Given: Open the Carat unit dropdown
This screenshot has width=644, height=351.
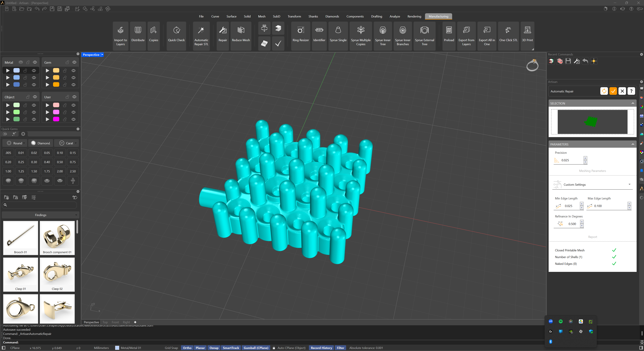Looking at the screenshot, I should pos(66,143).
